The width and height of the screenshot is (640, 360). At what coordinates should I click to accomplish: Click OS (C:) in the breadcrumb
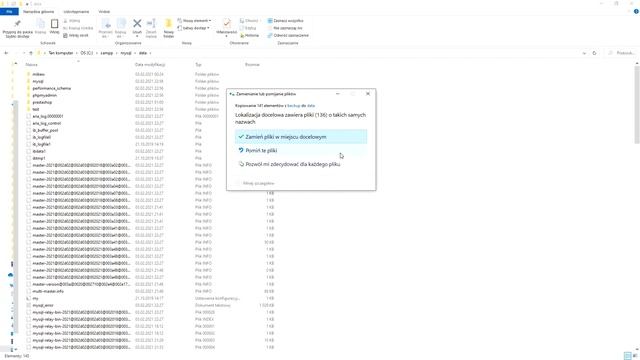pos(87,53)
